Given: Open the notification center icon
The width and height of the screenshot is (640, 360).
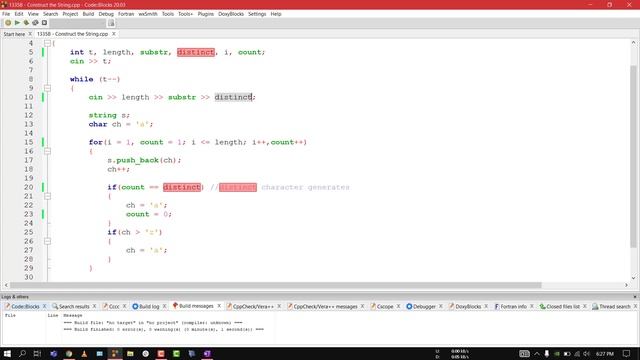Looking at the screenshot, I should (x=627, y=353).
